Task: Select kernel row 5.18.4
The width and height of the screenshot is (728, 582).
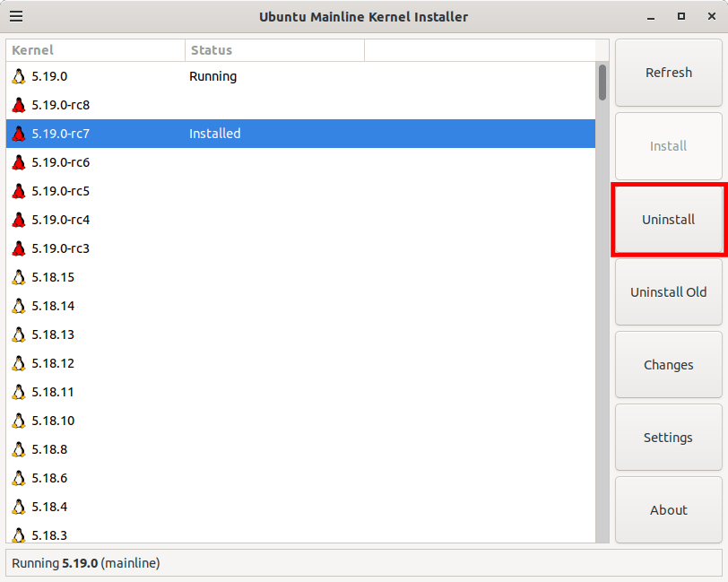Action: (300, 507)
